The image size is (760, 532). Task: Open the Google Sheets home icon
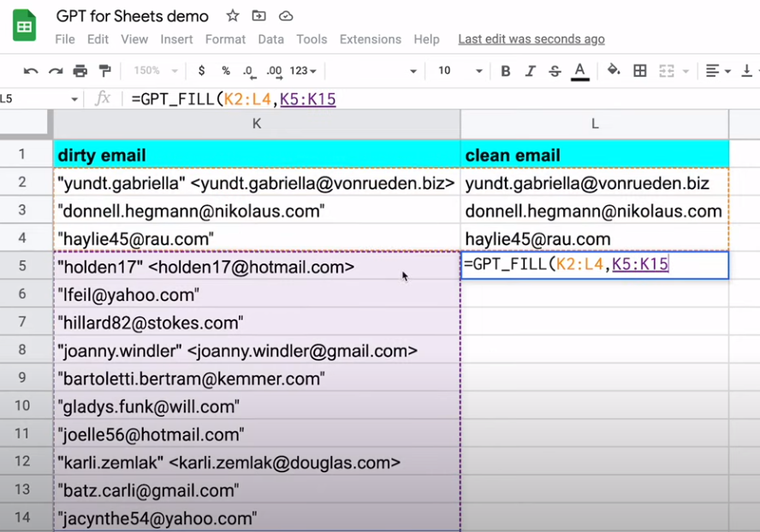pyautogui.click(x=24, y=25)
